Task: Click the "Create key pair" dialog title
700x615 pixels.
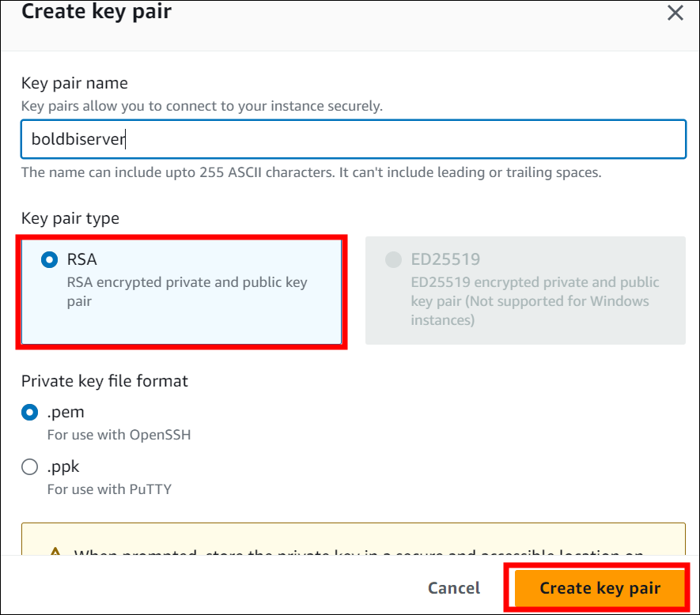Action: pos(96,12)
